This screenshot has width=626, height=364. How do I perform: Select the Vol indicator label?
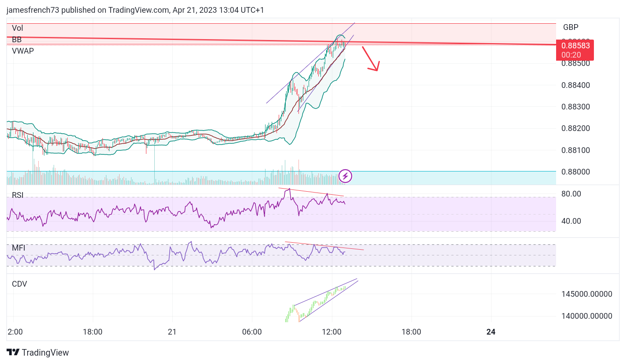(17, 28)
